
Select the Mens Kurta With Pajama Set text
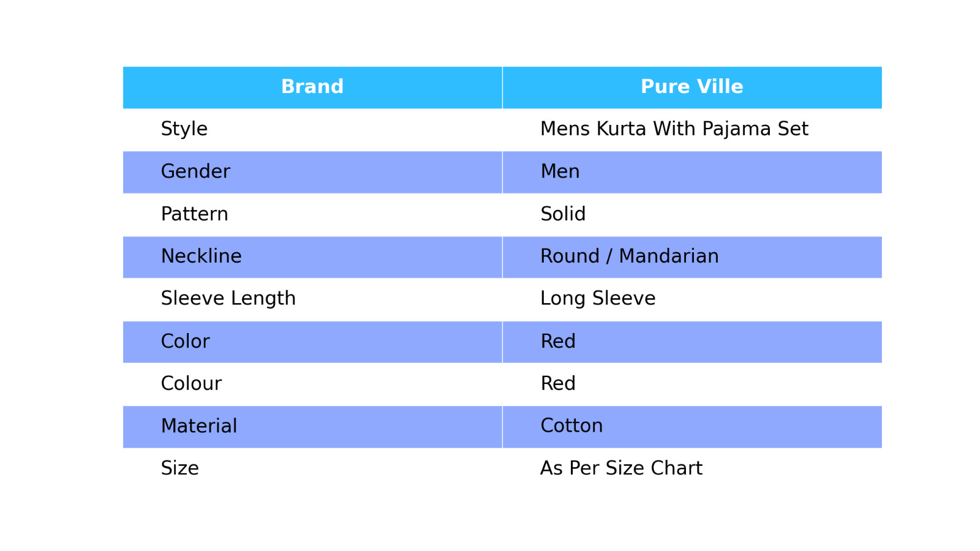click(674, 129)
